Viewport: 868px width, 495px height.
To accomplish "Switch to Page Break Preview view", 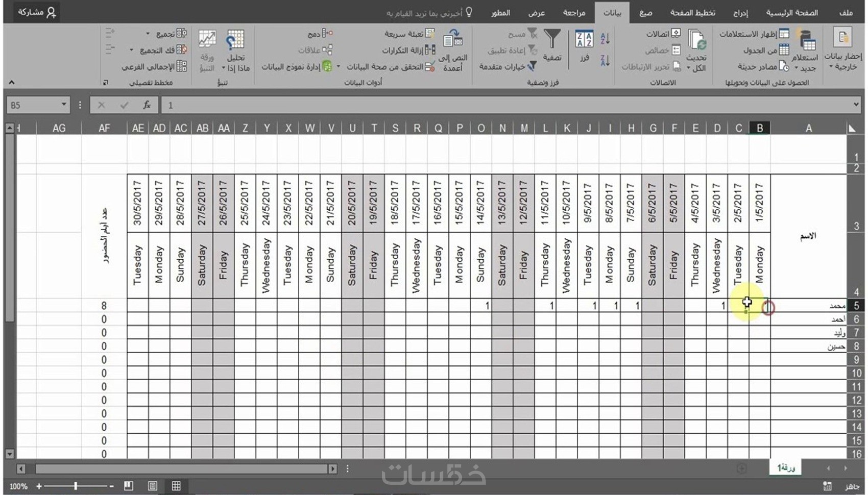I will tap(129, 486).
